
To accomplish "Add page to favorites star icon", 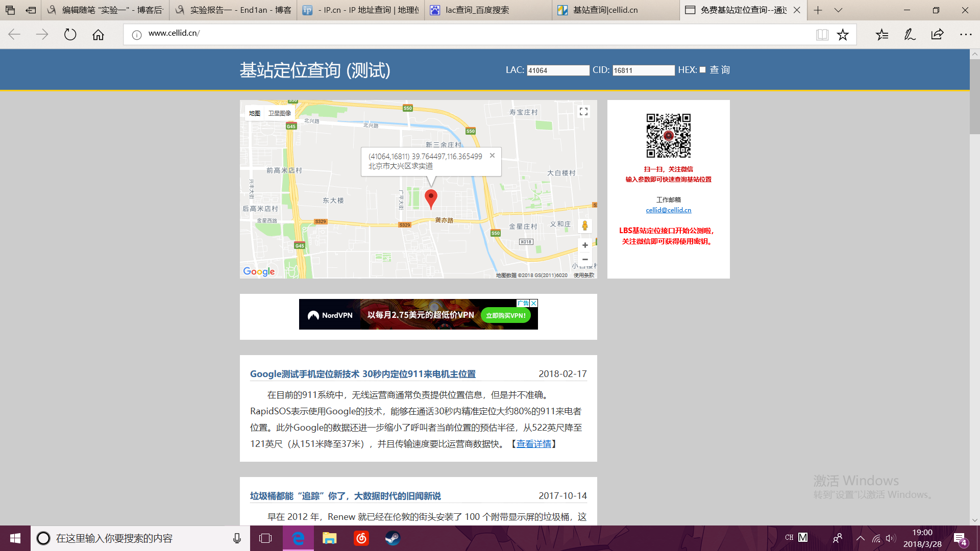I will [x=843, y=35].
